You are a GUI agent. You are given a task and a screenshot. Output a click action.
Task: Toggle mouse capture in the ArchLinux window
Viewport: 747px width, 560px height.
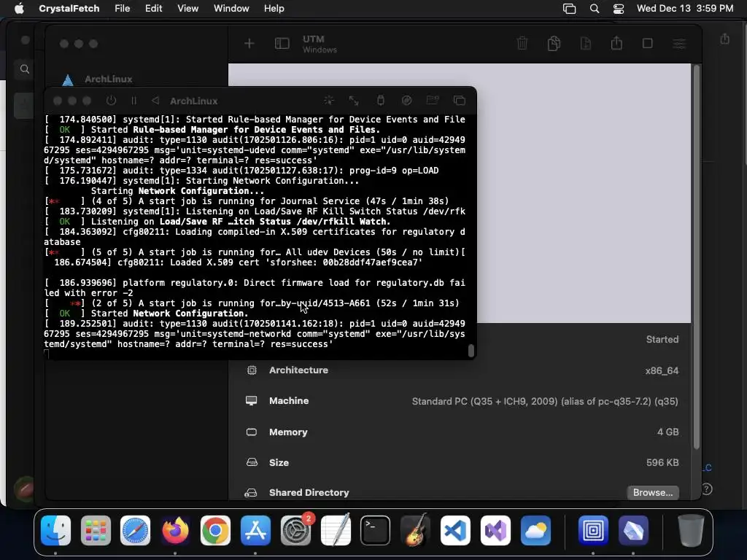329,100
